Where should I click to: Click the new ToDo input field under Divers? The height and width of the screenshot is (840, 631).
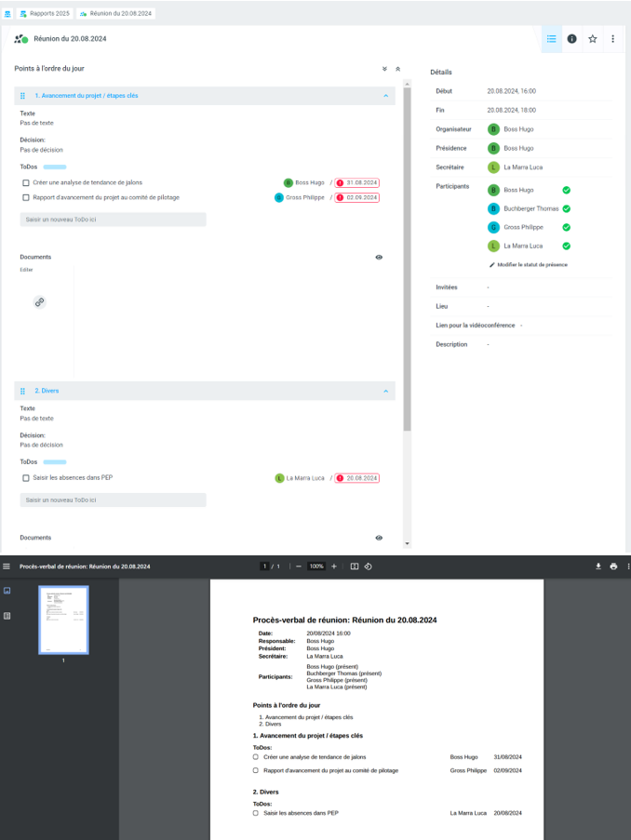point(113,500)
